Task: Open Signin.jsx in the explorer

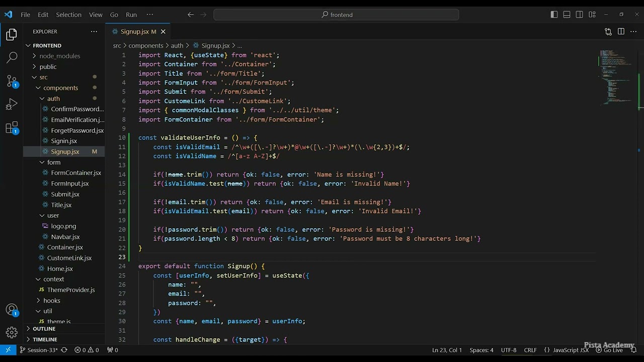Action: (64, 141)
